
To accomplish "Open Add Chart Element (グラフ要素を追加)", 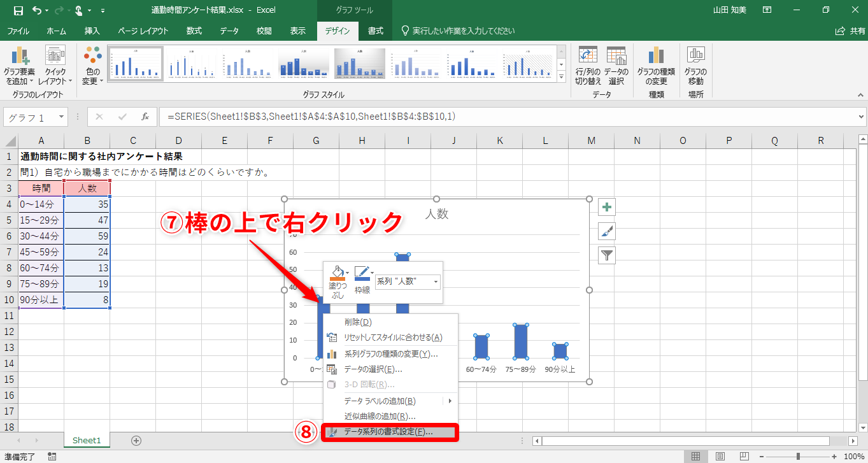I will click(19, 66).
